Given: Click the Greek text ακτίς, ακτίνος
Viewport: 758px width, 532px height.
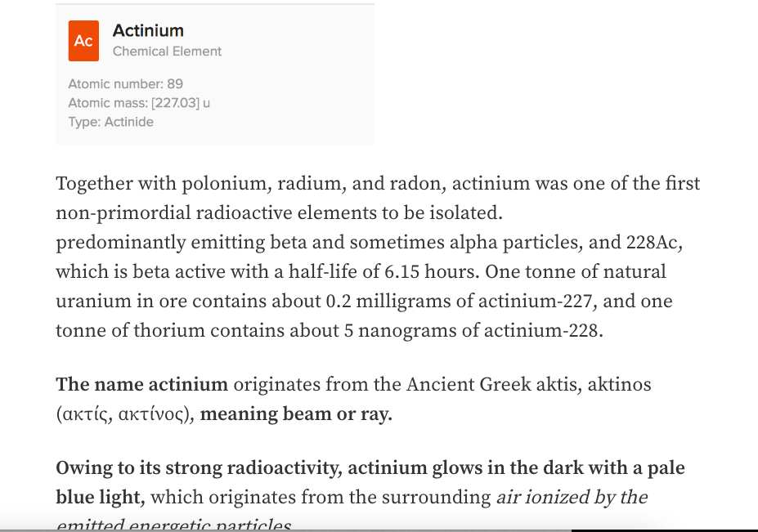Looking at the screenshot, I should click(x=123, y=414).
